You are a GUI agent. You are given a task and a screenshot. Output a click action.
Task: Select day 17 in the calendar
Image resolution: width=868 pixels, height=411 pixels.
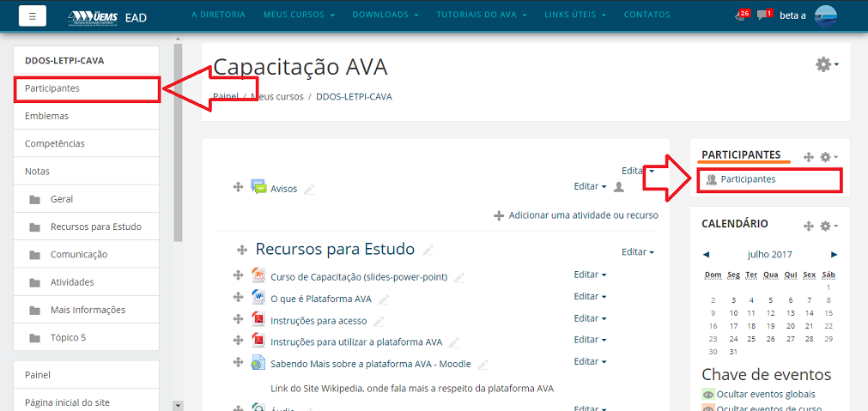[733, 326]
